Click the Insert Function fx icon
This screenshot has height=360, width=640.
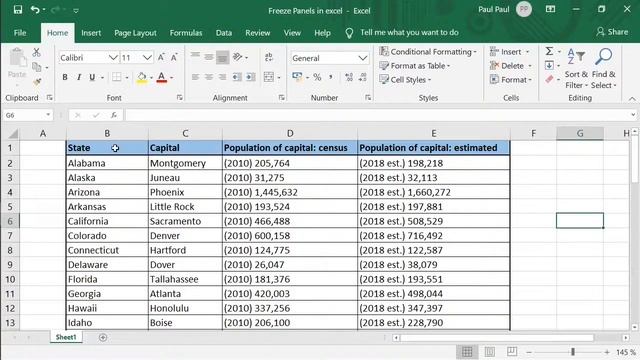click(x=114, y=115)
